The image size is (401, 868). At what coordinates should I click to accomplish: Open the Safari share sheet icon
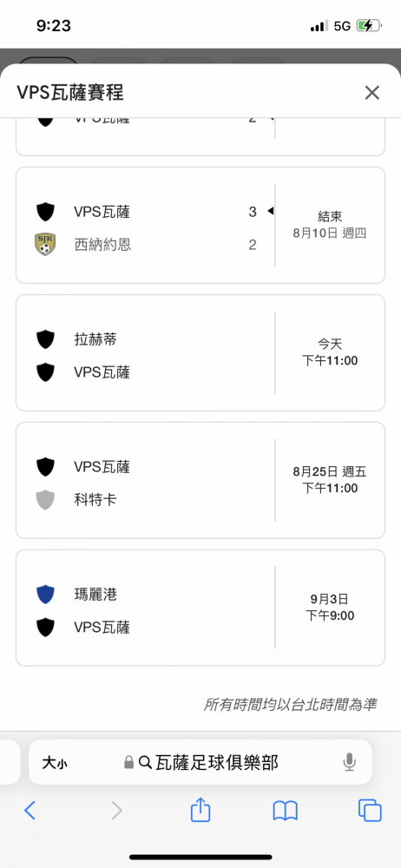point(200,810)
